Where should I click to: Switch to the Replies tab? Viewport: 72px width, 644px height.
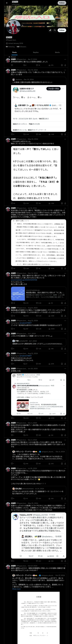pos(36,52)
